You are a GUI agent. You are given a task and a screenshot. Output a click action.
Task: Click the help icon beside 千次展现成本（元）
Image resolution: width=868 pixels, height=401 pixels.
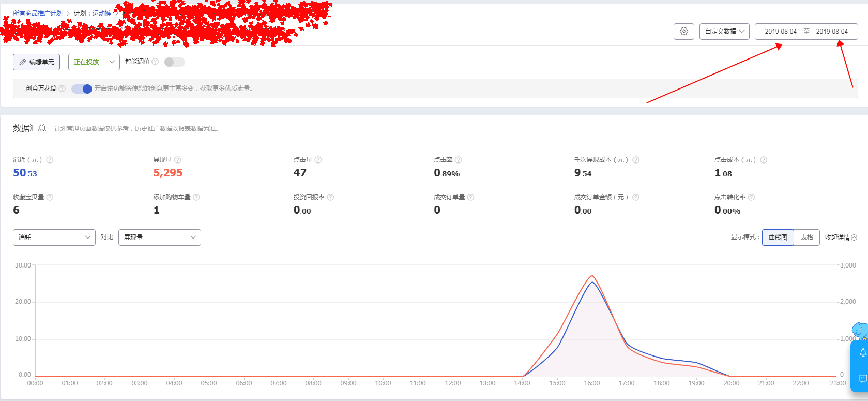pos(636,160)
